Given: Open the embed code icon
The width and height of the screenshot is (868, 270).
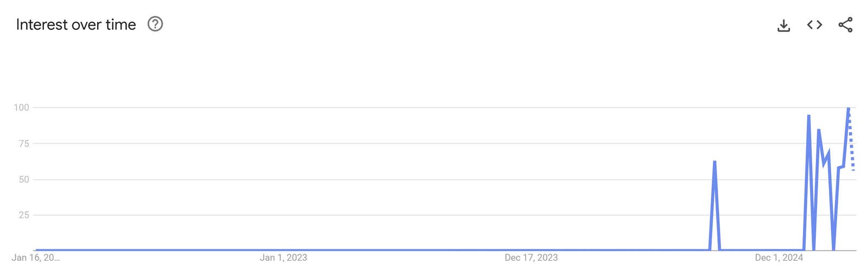Looking at the screenshot, I should click(x=814, y=25).
